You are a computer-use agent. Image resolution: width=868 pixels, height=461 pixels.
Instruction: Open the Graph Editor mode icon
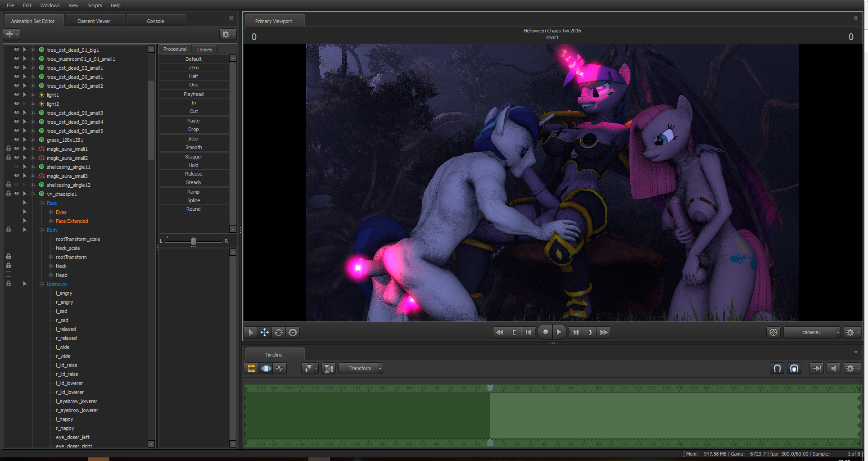click(x=280, y=368)
